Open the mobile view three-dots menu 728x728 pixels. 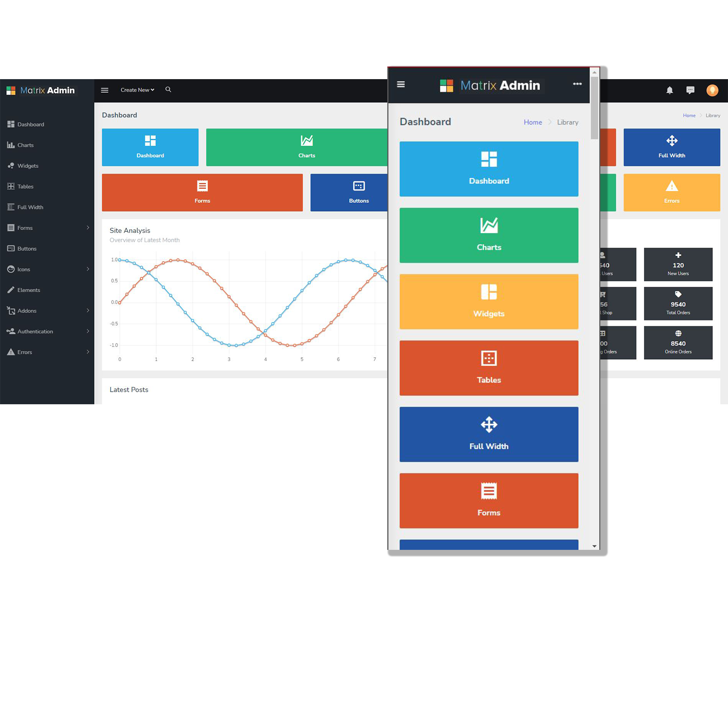(x=577, y=84)
